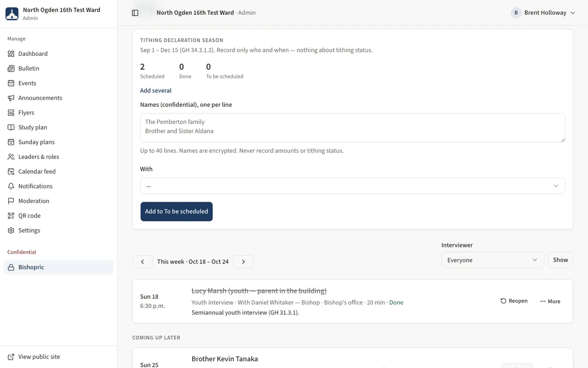The height and width of the screenshot is (368, 588).
Task: Click the ward church logo icon
Action: pos(12,13)
